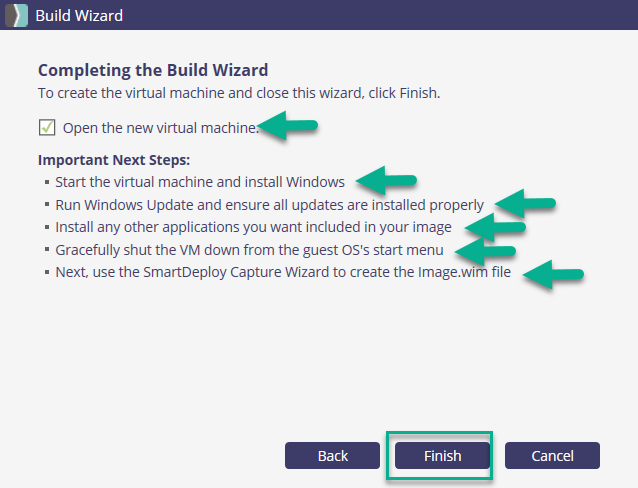Click the Build Wizard title bar text
Screen dimensions: 638x488
pyautogui.click(x=79, y=16)
